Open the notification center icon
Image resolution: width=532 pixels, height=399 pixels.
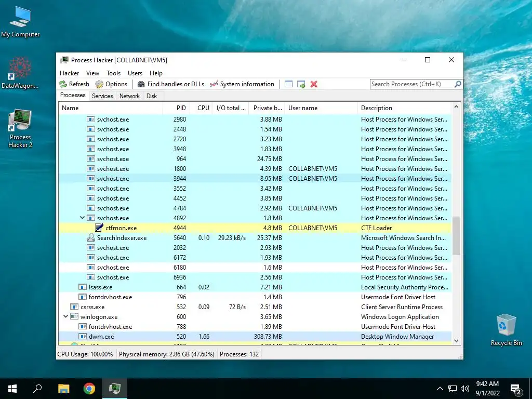click(516, 389)
